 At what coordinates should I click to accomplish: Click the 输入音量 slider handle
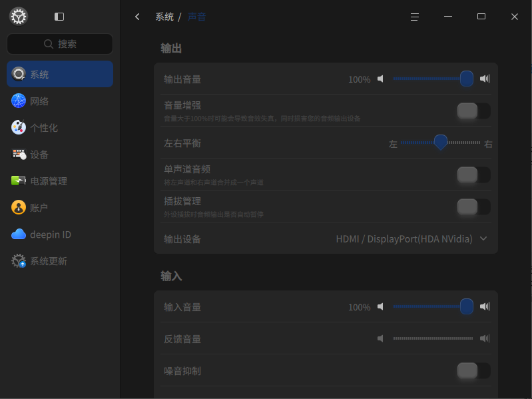point(467,306)
